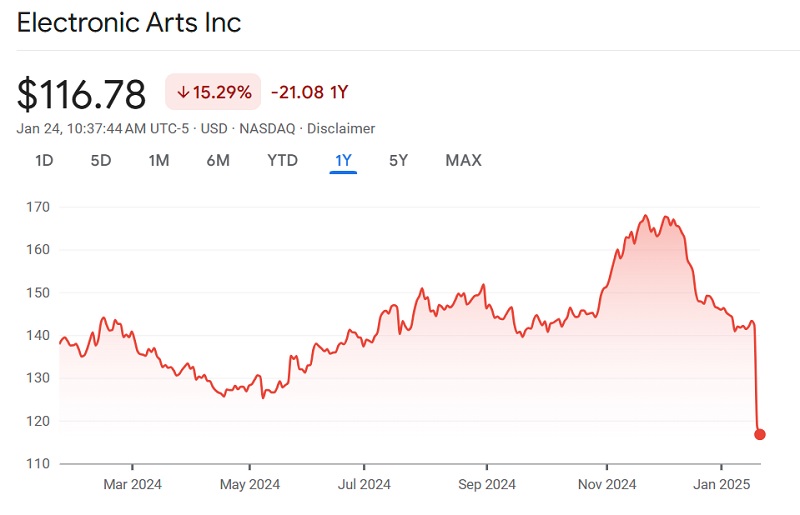Click the active 1Y range tab
The width and height of the screenshot is (800, 515).
click(343, 160)
